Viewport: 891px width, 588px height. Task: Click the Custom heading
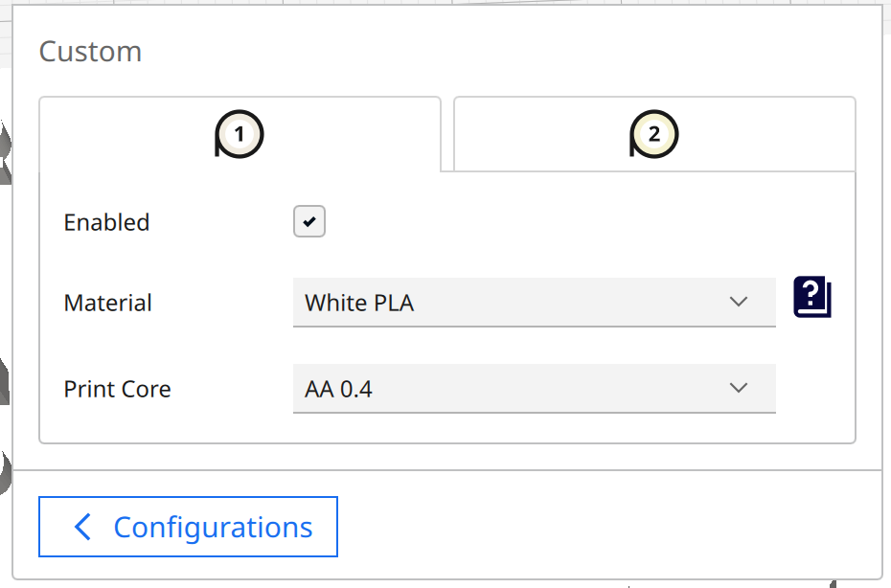coord(90,51)
